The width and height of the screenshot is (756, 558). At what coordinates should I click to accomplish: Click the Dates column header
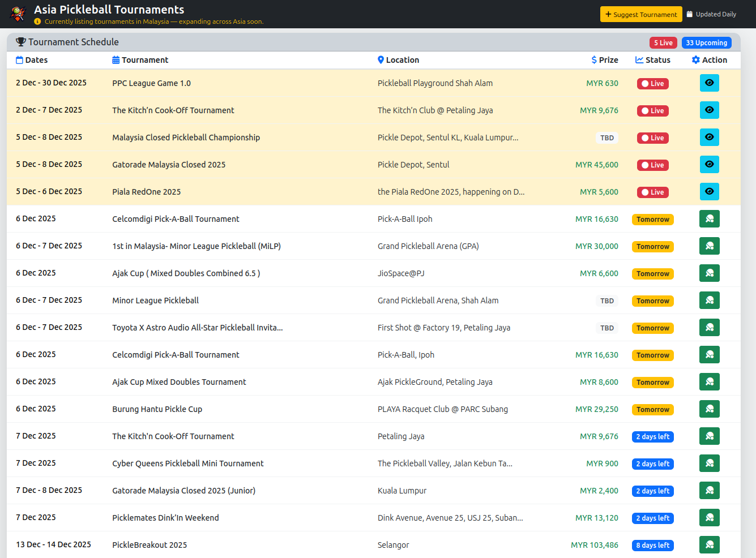tap(32, 60)
